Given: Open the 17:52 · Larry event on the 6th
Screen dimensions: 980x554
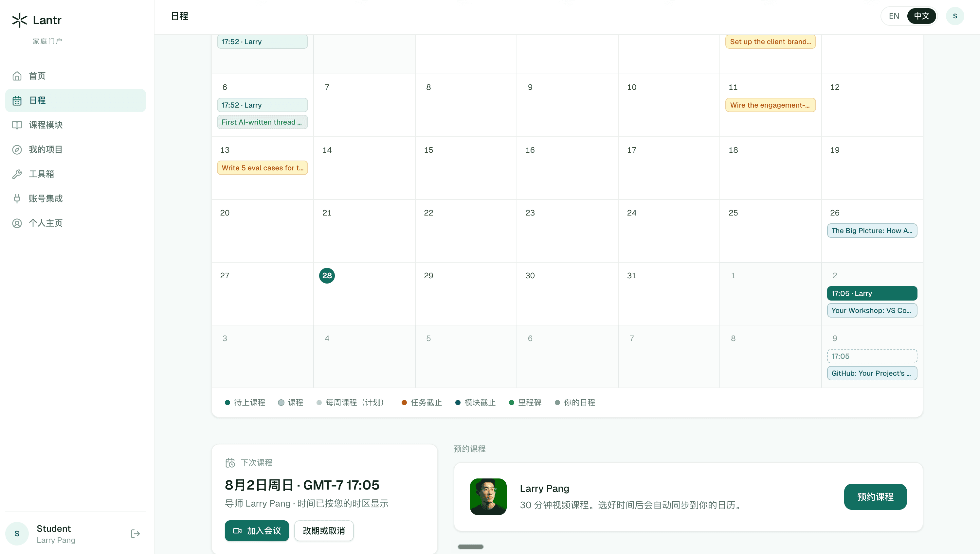Looking at the screenshot, I should (x=262, y=105).
